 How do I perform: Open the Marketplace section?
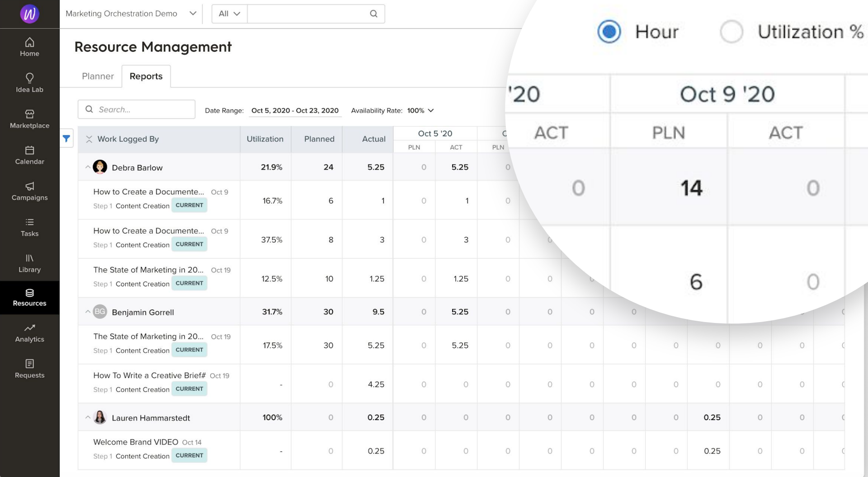(x=29, y=119)
